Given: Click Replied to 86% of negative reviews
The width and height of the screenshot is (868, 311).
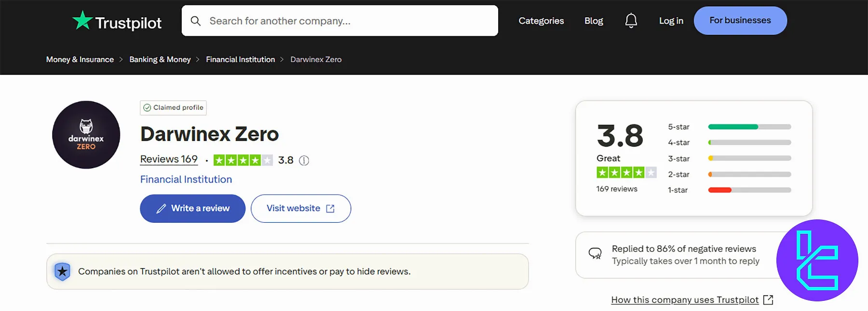Looking at the screenshot, I should click(x=684, y=249).
